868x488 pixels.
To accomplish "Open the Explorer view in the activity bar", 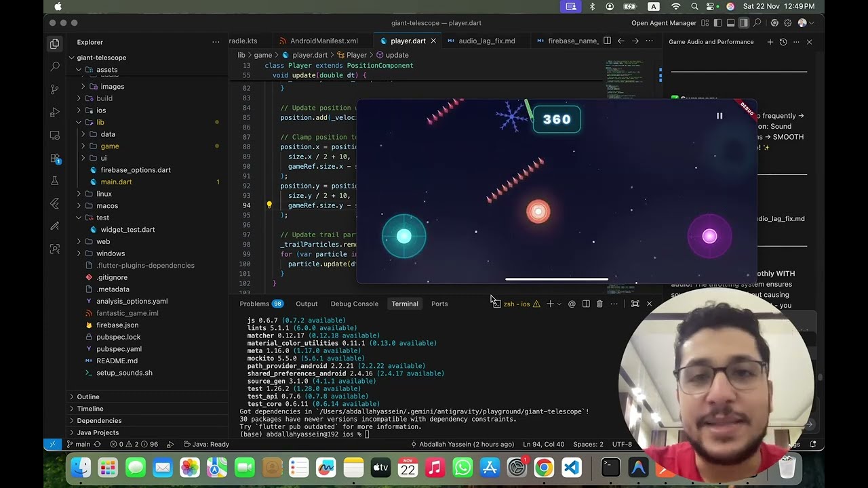I will [55, 44].
